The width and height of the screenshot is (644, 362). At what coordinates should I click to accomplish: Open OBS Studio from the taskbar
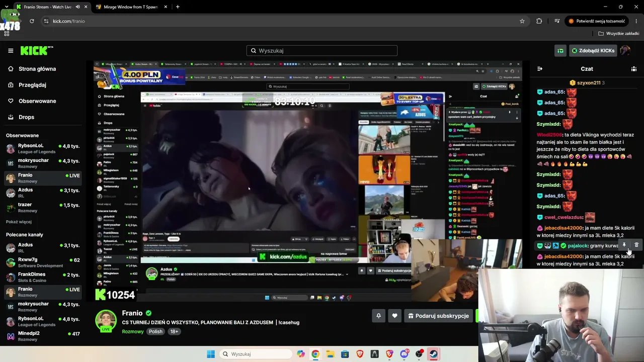419,354
